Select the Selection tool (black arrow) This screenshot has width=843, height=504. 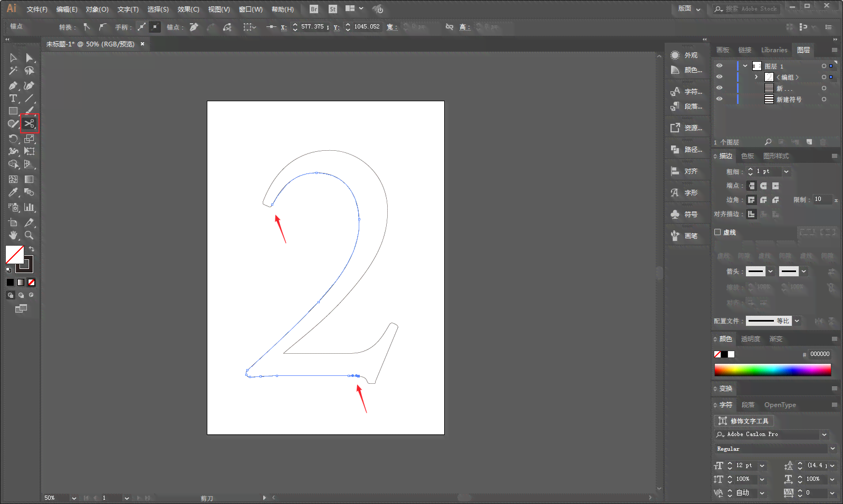[14, 58]
